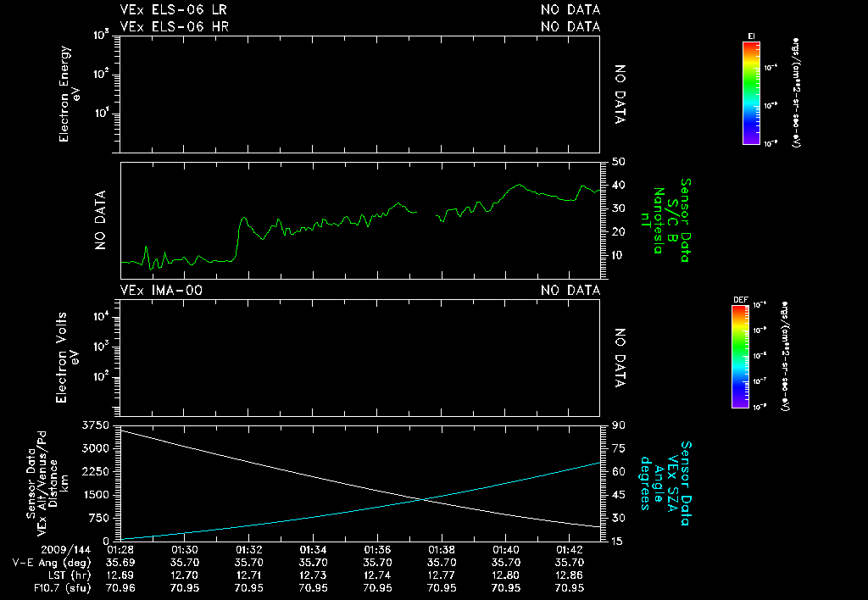Click the LST value 12.70
Viewport: 868px width, 600px height.
pos(185,575)
